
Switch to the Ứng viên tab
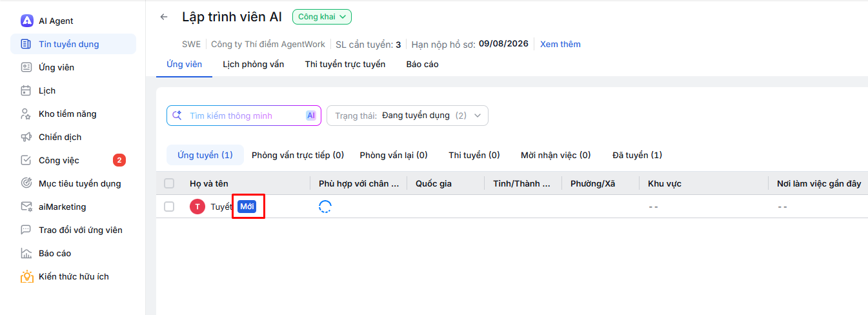[185, 64]
